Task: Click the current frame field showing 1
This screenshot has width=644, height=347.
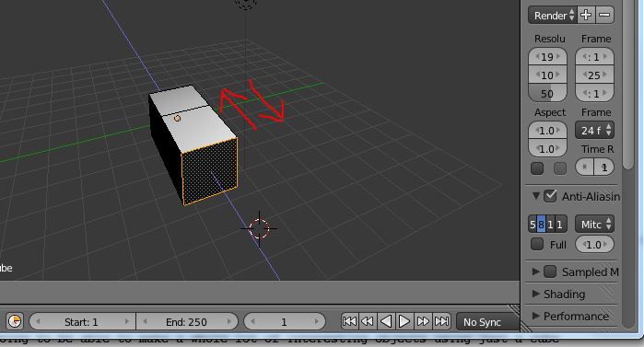Action: (285, 321)
